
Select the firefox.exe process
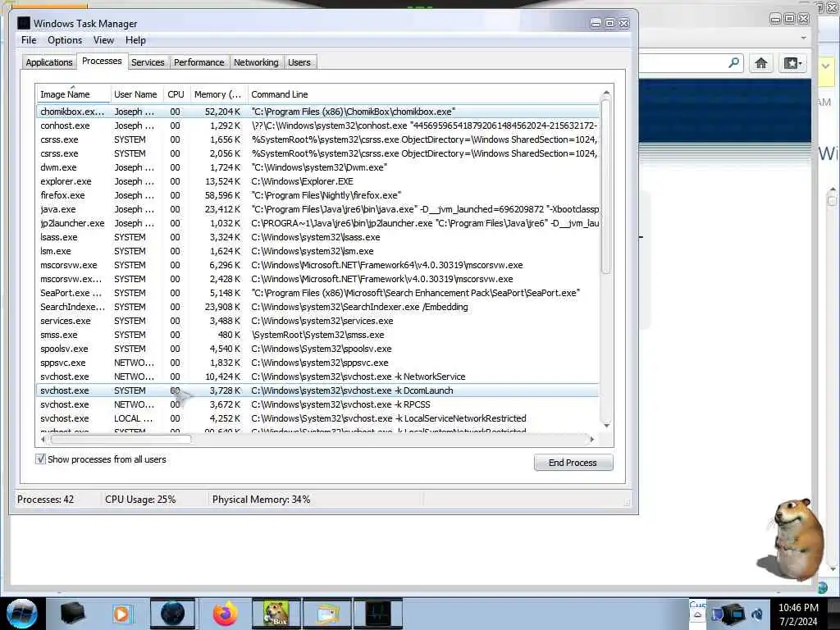[x=318, y=195]
